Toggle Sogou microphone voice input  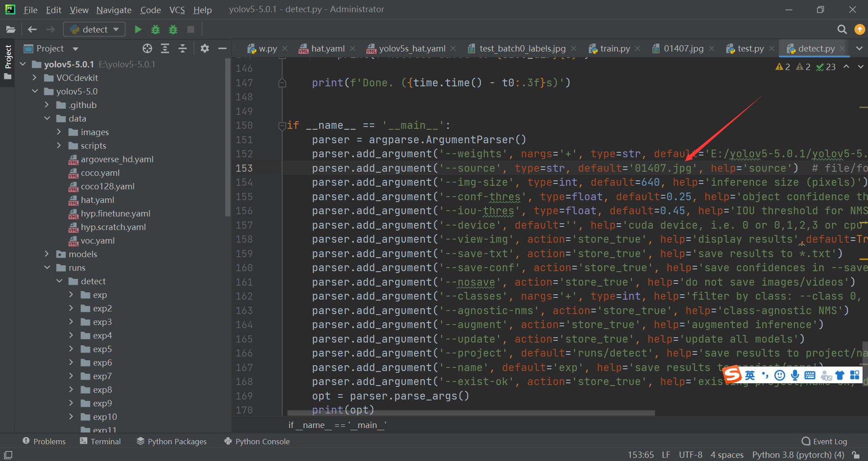795,375
